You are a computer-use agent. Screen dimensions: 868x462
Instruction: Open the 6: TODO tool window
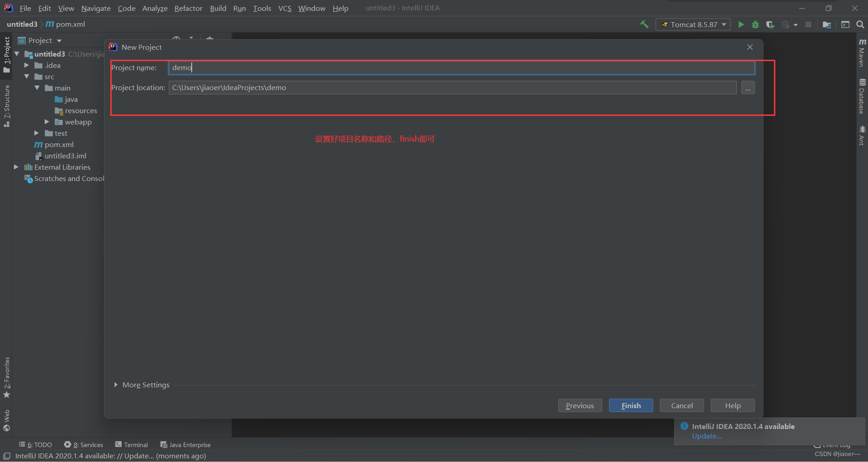35,445
